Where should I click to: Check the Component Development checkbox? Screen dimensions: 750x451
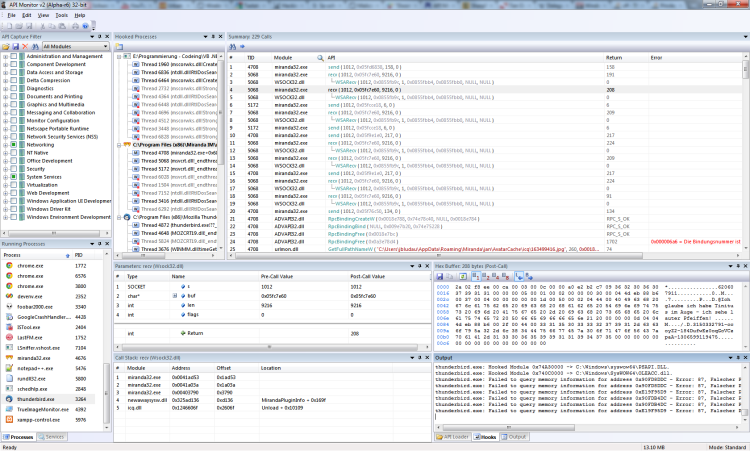coord(13,64)
